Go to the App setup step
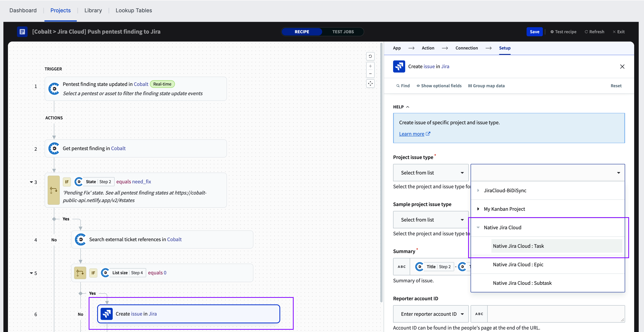Screen dimensions: 644x332 (x=397, y=48)
